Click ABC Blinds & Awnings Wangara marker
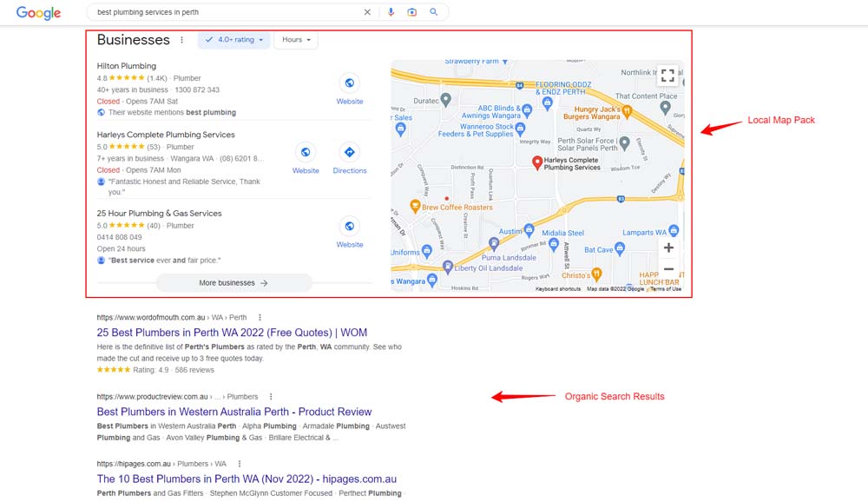The height and width of the screenshot is (502, 868). pos(527,110)
